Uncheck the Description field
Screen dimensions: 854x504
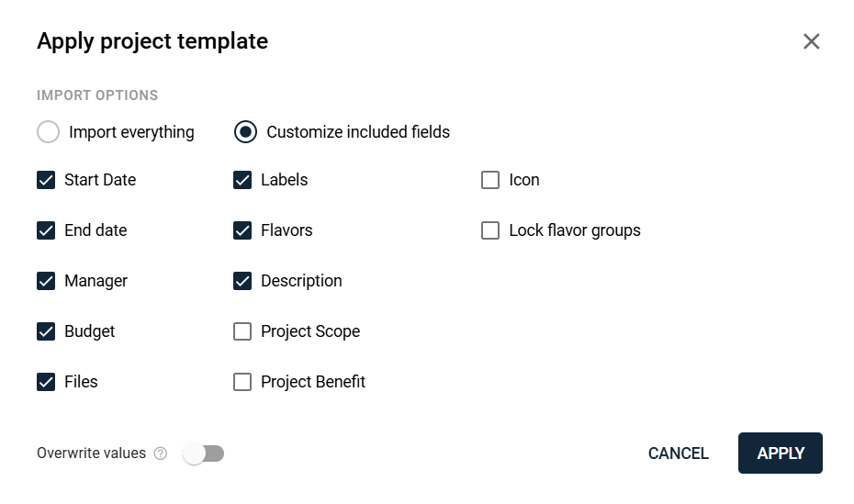242,281
